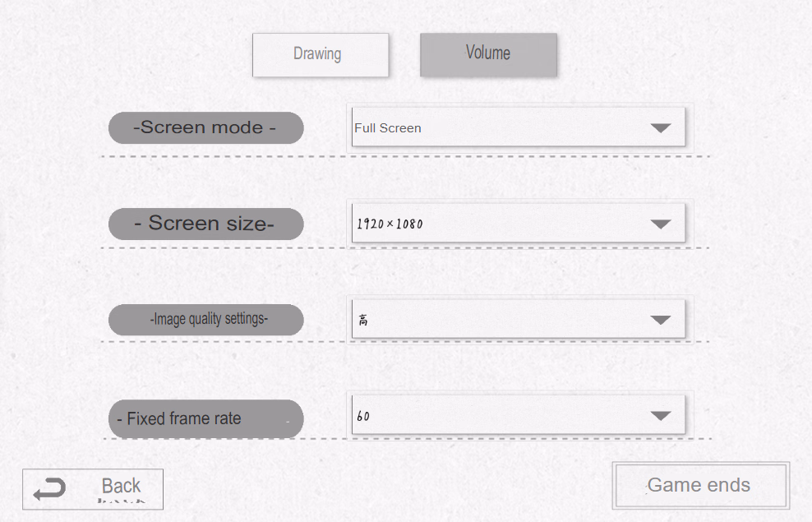The height and width of the screenshot is (522, 812).
Task: Click the Back button text
Action: (121, 486)
